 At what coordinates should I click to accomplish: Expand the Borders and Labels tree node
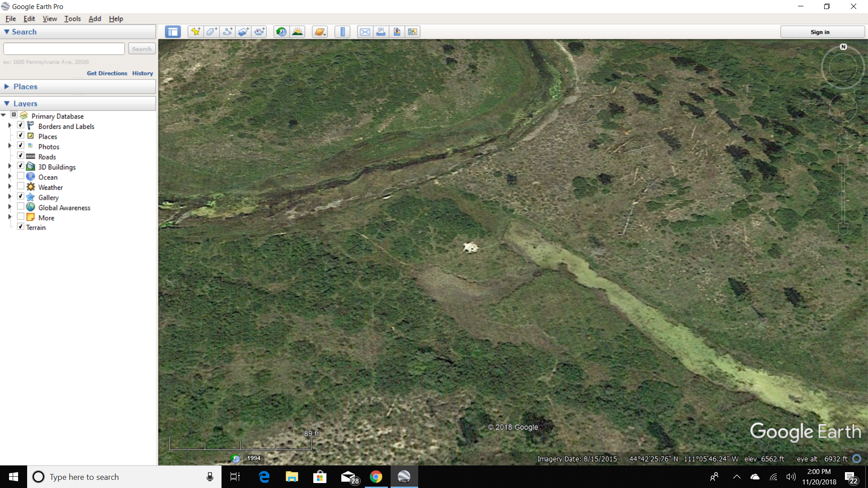point(9,125)
